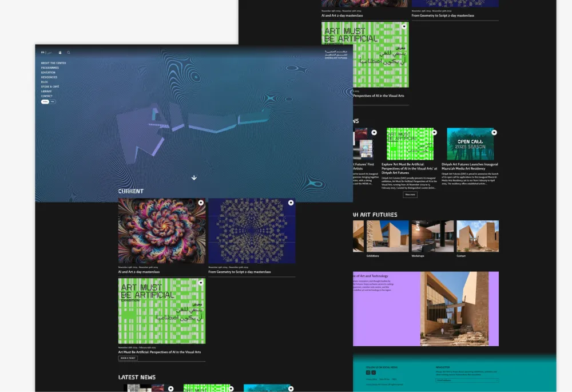Open Art Must Be Artificial exhibition link
This screenshot has height=392, width=572.
pyautogui.click(x=160, y=352)
